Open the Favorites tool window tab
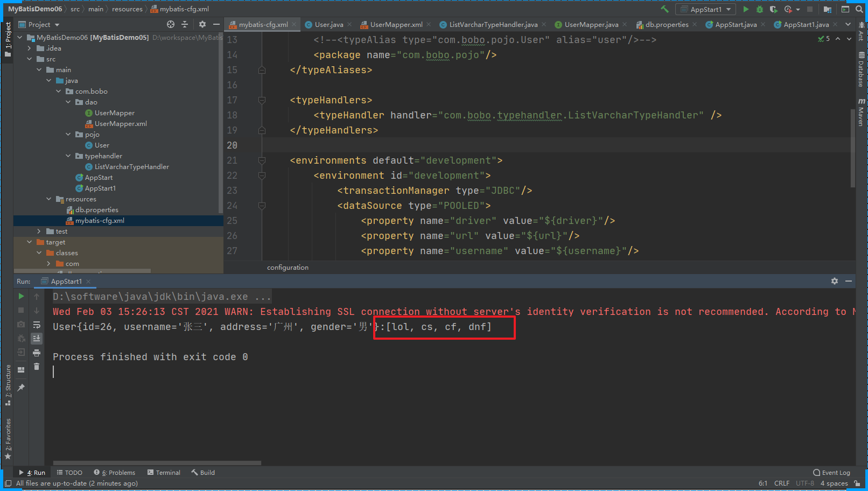 coord(8,438)
